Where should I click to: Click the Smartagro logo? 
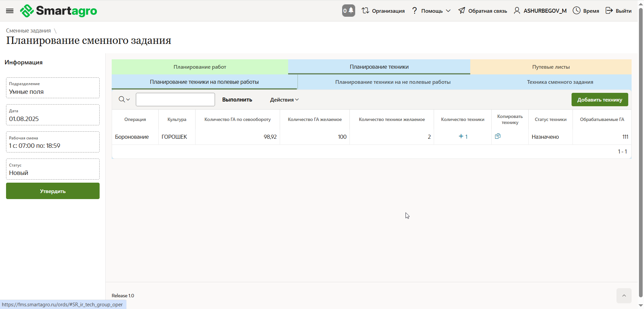[59, 11]
